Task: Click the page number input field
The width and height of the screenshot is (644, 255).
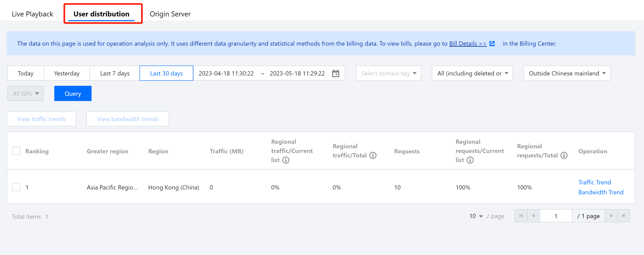Action: [556, 215]
